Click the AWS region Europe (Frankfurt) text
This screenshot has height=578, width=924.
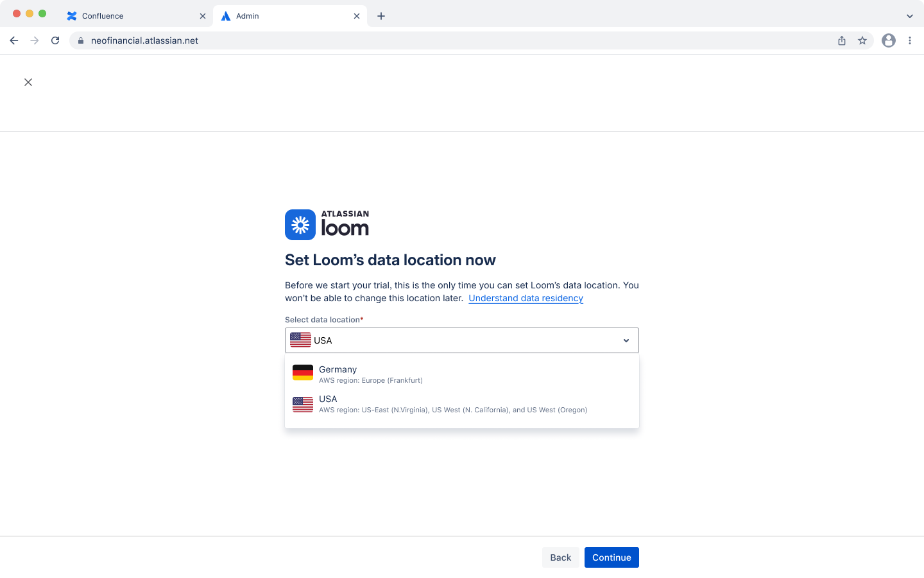[371, 380]
